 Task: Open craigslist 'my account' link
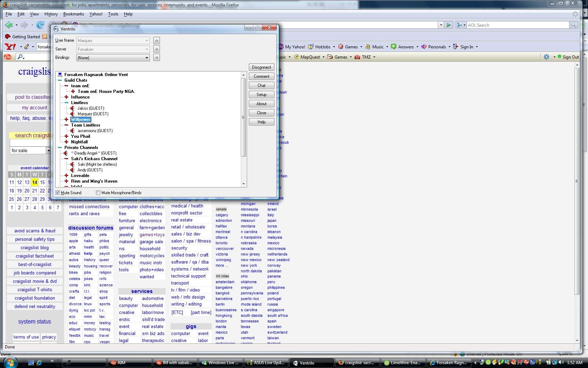tap(34, 108)
